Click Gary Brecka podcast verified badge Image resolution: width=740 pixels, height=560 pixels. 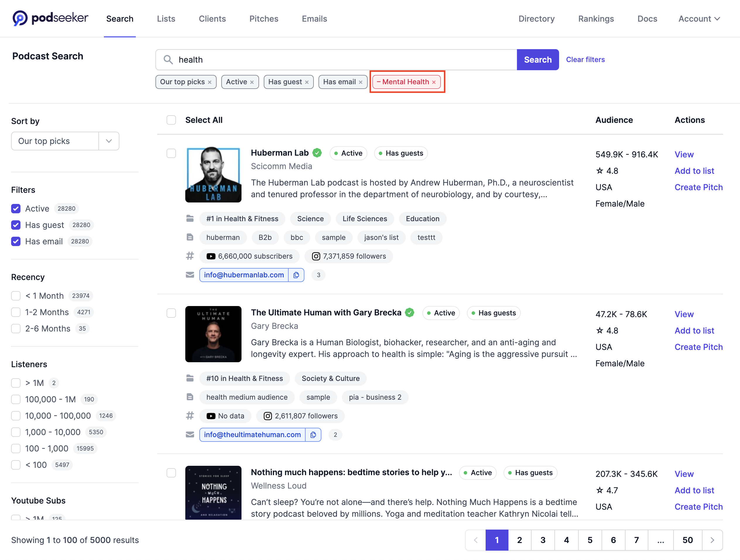(x=410, y=312)
